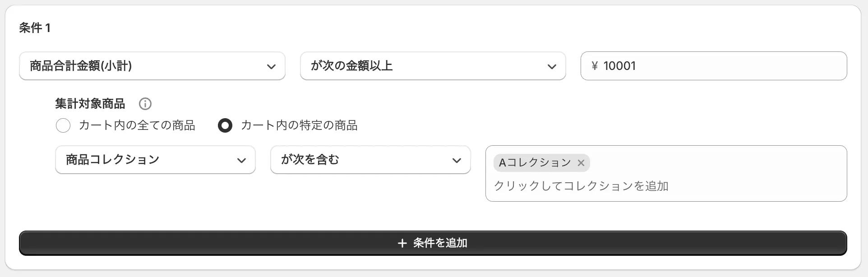Remove the Aコレクション tag via its × icon

pyautogui.click(x=581, y=163)
